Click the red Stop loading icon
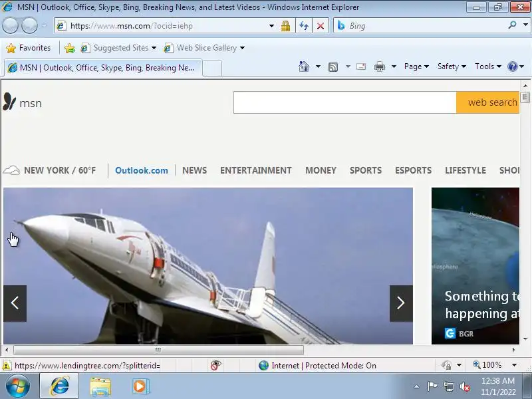Image resolution: width=532 pixels, height=399 pixels. [x=321, y=26]
